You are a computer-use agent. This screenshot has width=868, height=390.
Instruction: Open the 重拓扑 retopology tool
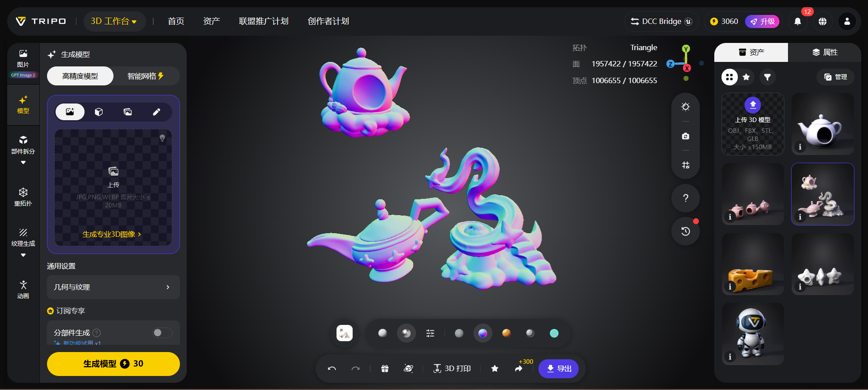click(x=23, y=197)
